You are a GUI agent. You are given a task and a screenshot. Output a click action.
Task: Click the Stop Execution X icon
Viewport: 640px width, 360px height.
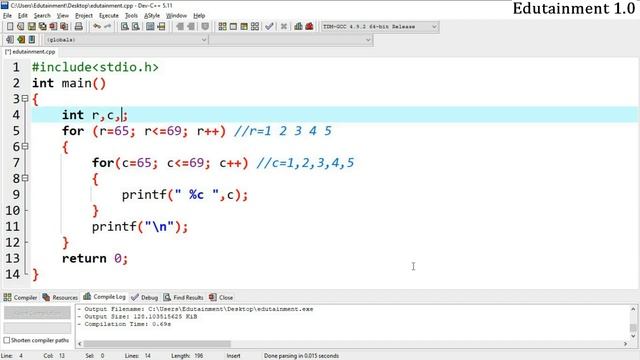point(284,27)
